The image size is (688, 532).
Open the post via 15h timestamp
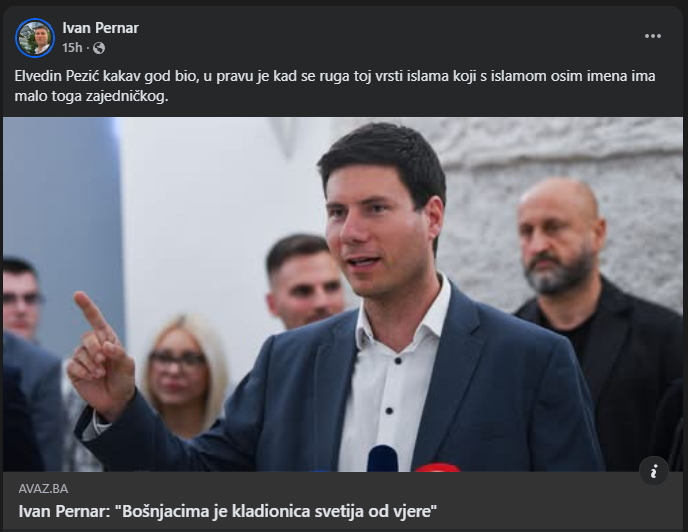(72, 48)
